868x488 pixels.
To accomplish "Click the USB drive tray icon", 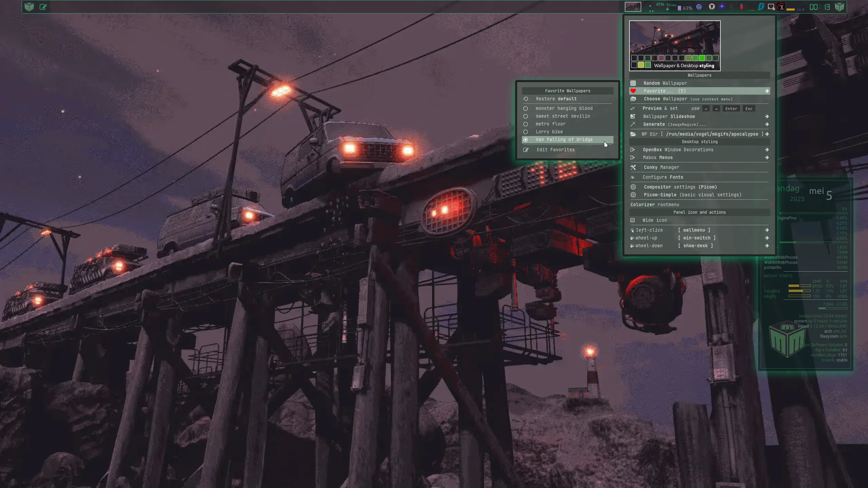I will (741, 7).
